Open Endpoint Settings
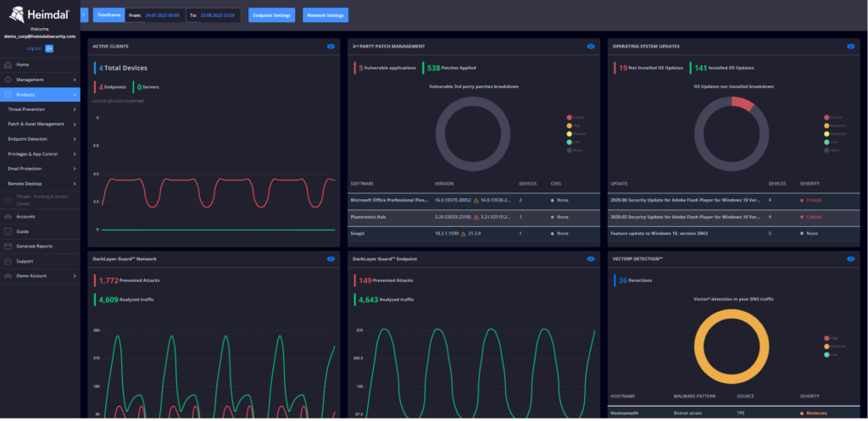Viewport: 868px width, 421px height. pos(272,15)
